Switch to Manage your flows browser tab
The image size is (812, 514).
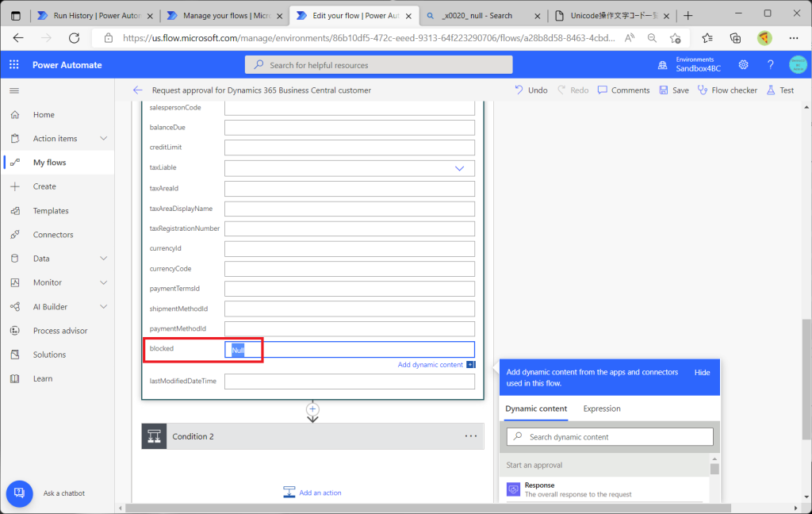click(x=225, y=16)
